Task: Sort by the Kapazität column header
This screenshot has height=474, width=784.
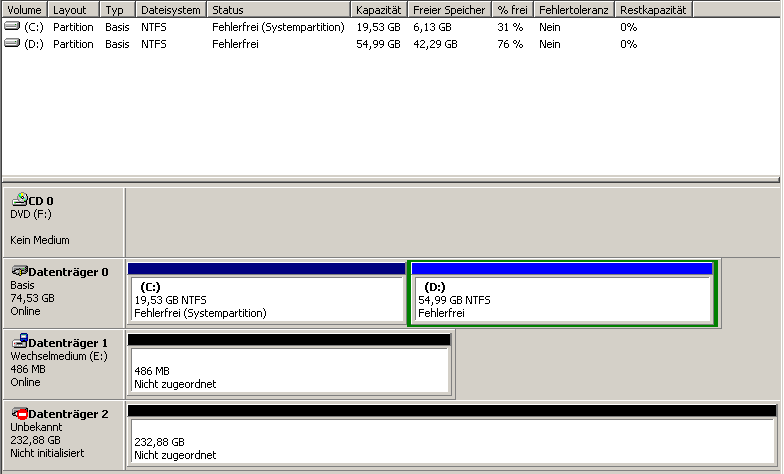Action: 379,10
